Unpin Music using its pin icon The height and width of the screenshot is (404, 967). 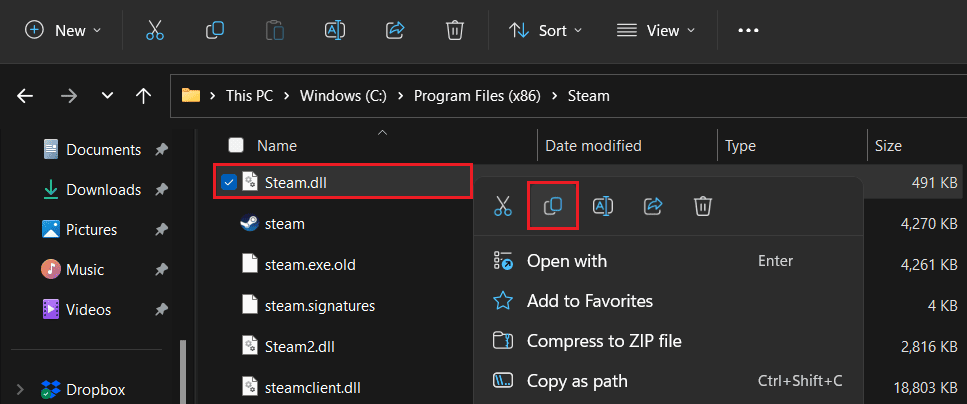[x=160, y=270]
